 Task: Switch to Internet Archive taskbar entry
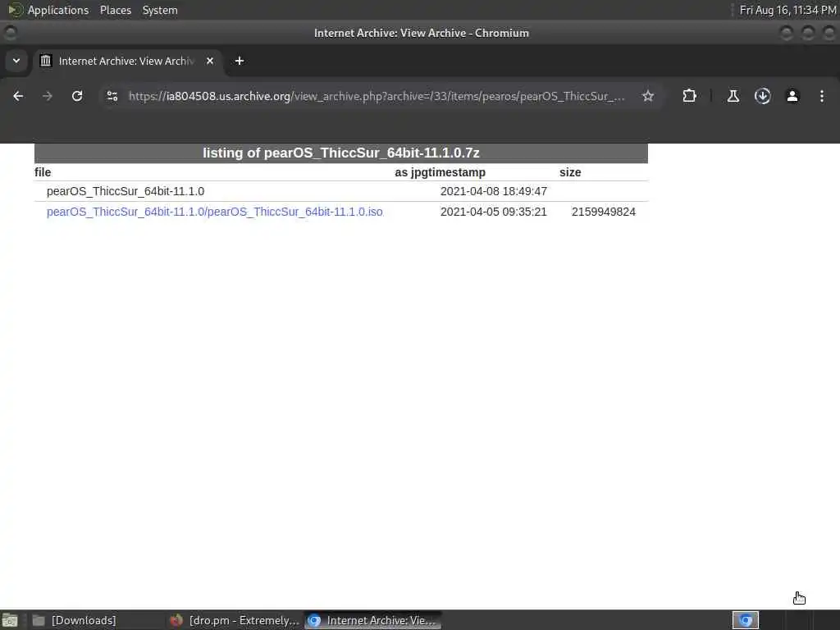click(373, 620)
